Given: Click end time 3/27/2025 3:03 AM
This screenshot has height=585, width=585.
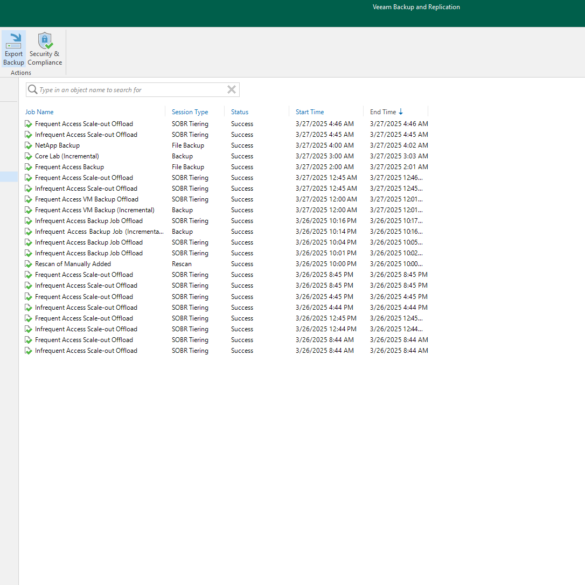Looking at the screenshot, I should pos(399,156).
